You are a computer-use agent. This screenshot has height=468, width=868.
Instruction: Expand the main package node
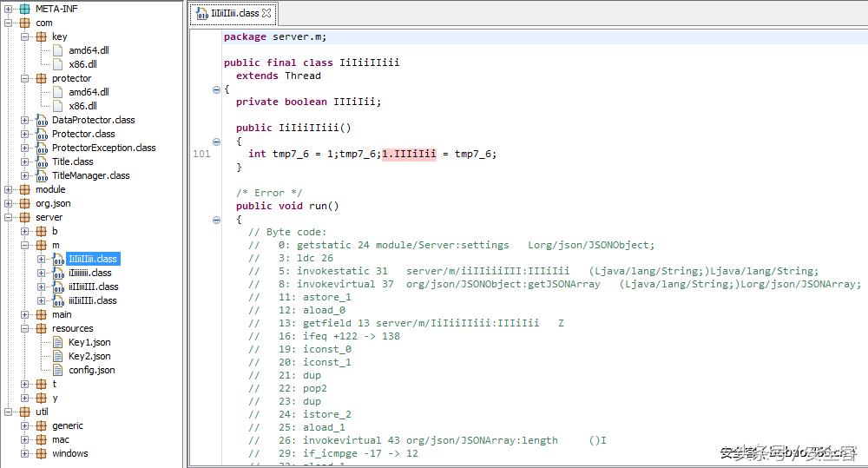coord(25,314)
